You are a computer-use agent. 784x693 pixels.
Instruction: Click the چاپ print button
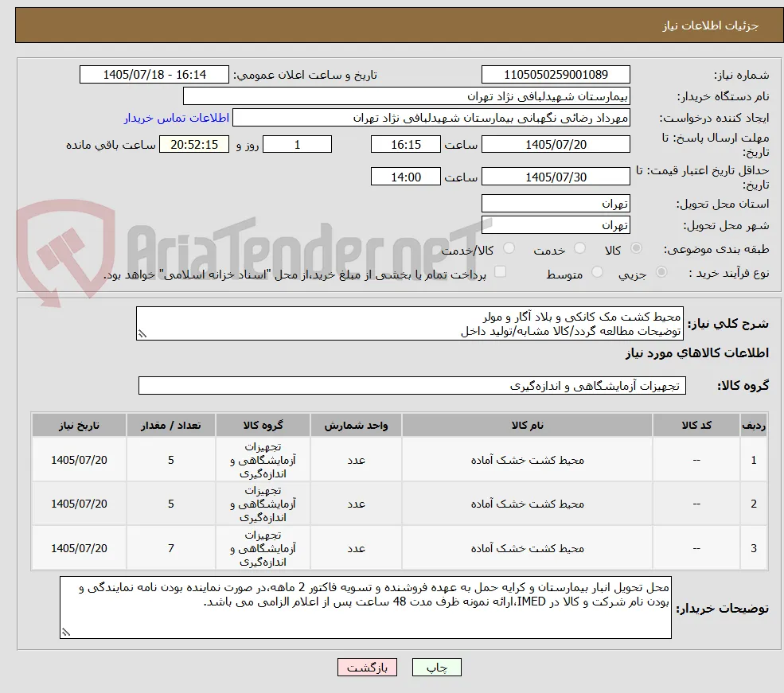436,667
